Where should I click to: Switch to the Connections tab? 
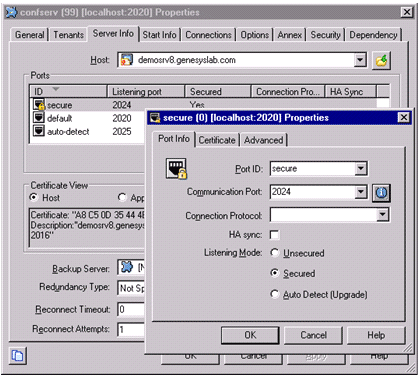[208, 35]
